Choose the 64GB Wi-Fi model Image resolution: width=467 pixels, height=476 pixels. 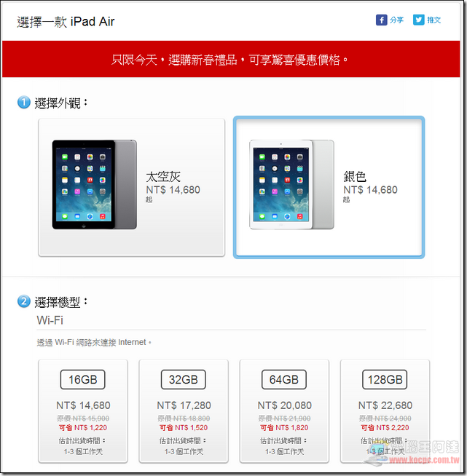click(x=284, y=411)
